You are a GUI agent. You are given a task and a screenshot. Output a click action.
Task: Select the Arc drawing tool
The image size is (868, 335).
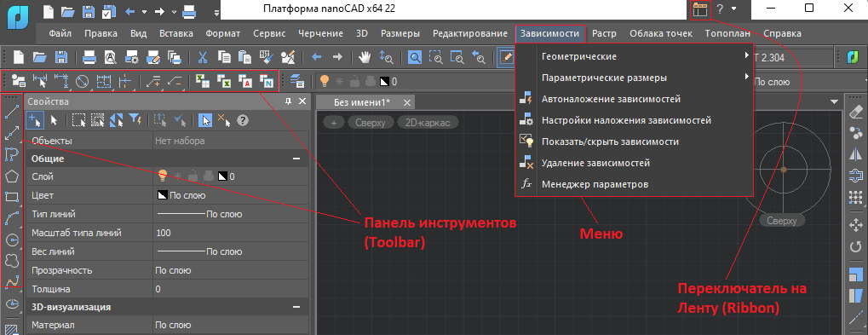[x=12, y=218]
